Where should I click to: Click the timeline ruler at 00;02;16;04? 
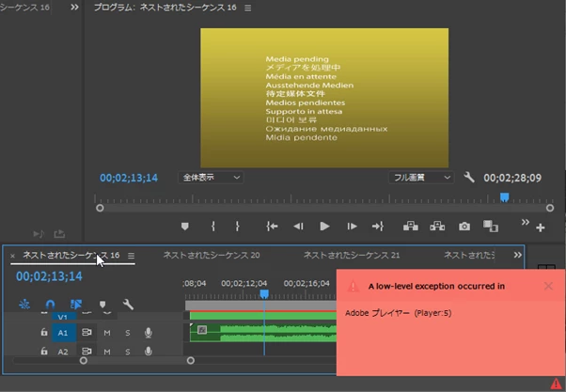pos(307,283)
